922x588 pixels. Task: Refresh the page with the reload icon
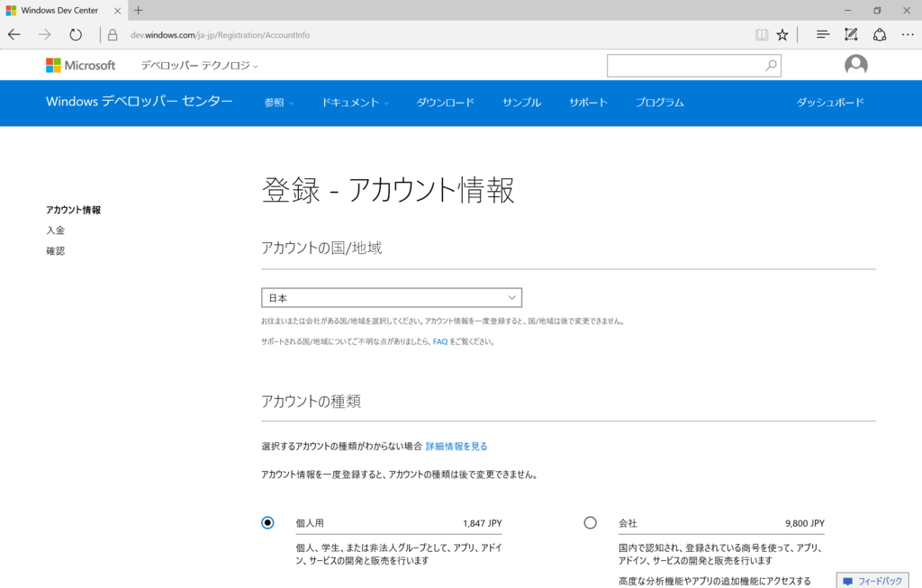(x=76, y=35)
